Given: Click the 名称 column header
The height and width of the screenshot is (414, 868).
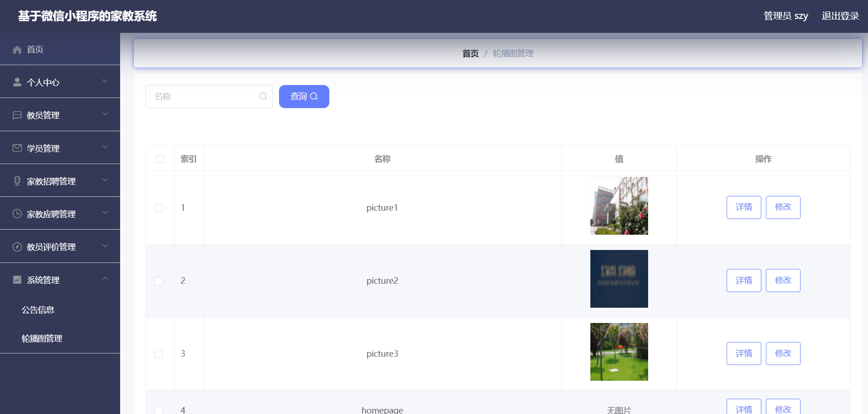Looking at the screenshot, I should [x=382, y=159].
